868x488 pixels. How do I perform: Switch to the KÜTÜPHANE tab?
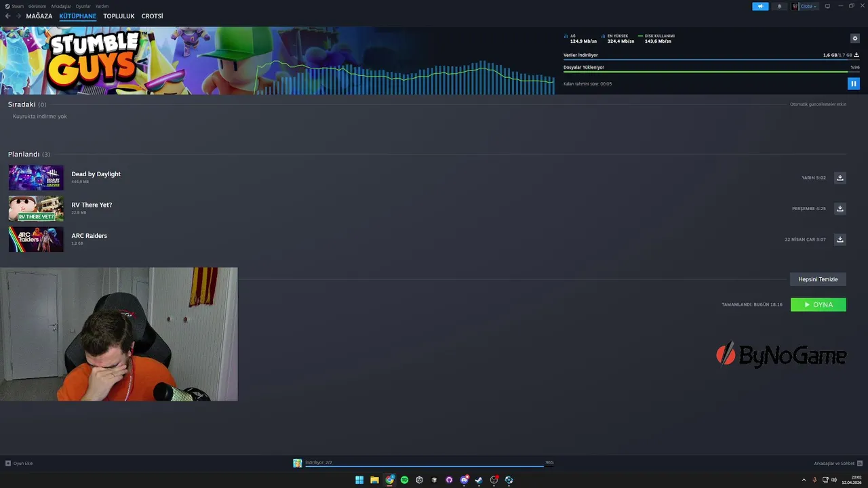[x=78, y=16]
